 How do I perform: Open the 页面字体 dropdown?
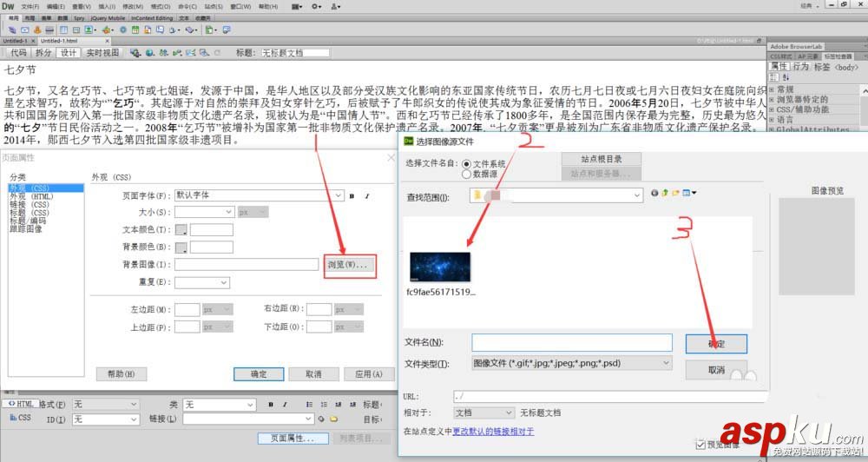point(260,195)
